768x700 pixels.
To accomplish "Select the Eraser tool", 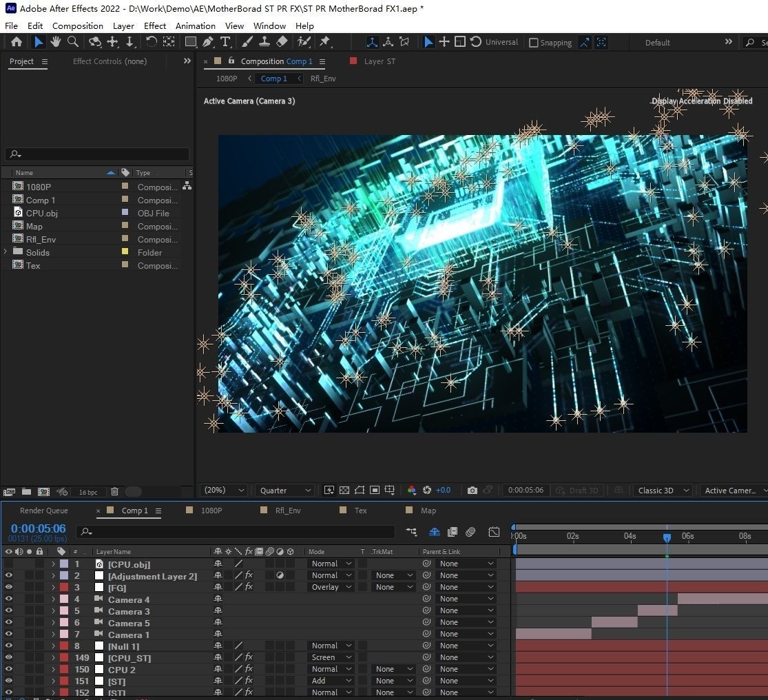I will [x=282, y=42].
